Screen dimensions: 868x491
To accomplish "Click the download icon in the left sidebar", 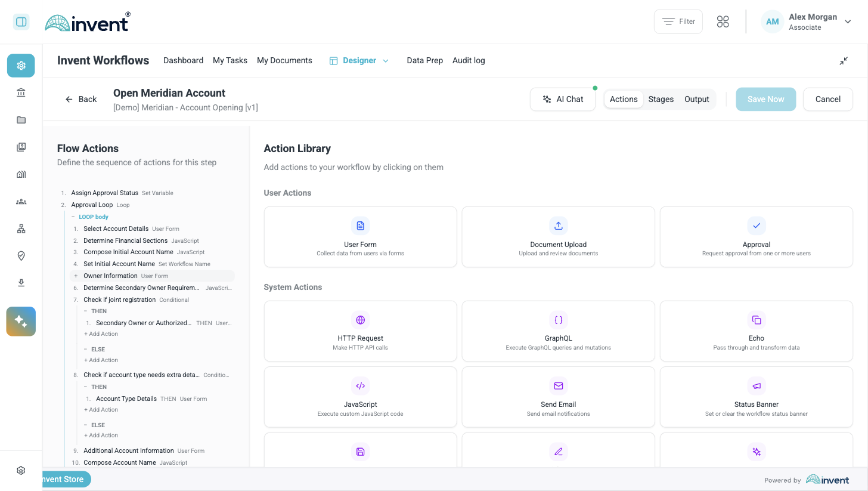I will click(21, 283).
